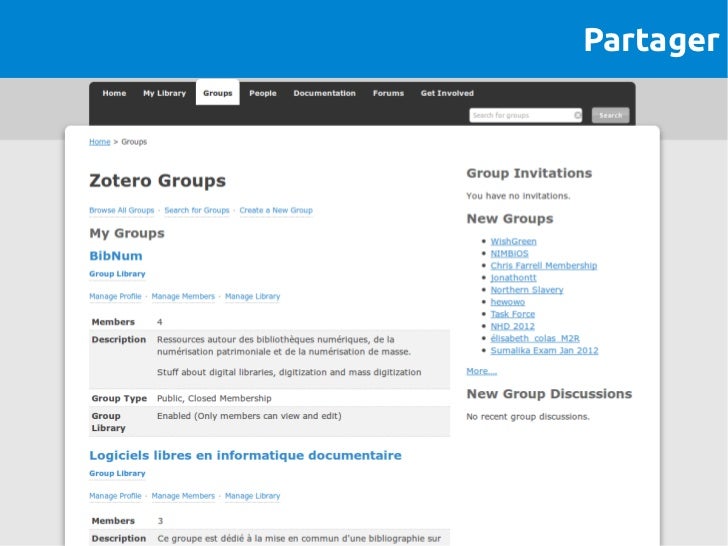Viewport: 728px width, 546px height.
Task: Focus the Search for groups field
Action: [x=526, y=115]
